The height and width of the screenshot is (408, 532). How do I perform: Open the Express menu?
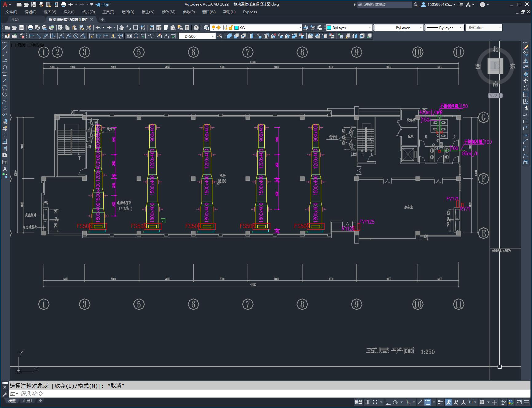point(250,12)
